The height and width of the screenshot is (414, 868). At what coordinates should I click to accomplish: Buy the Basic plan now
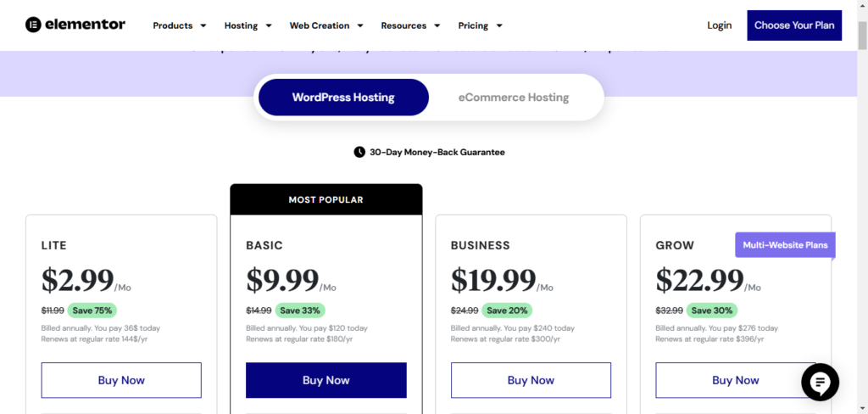pos(326,380)
